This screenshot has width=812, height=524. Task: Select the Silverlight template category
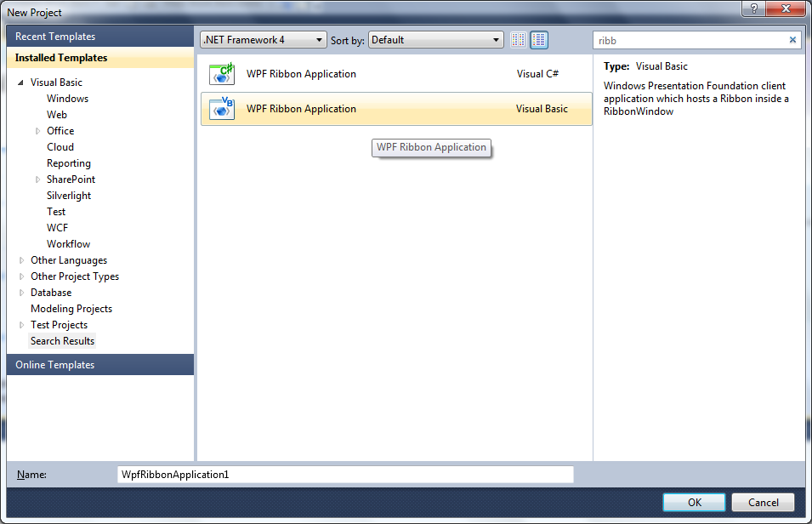[69, 196]
